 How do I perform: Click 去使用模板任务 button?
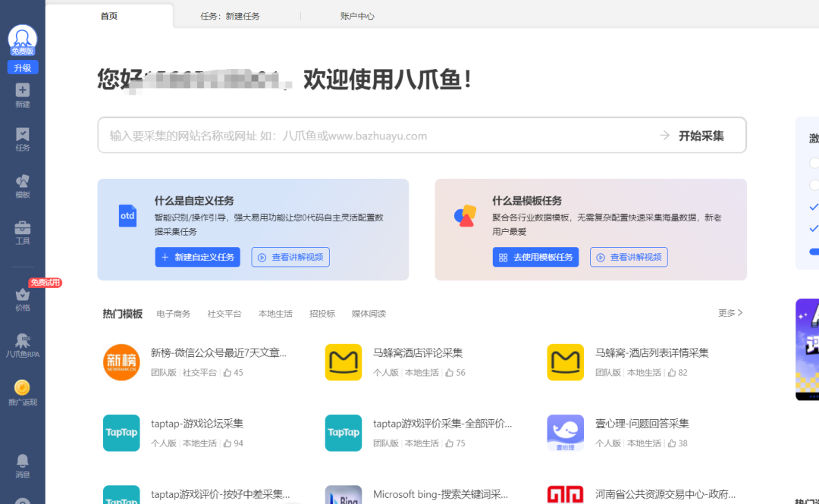[x=535, y=257]
